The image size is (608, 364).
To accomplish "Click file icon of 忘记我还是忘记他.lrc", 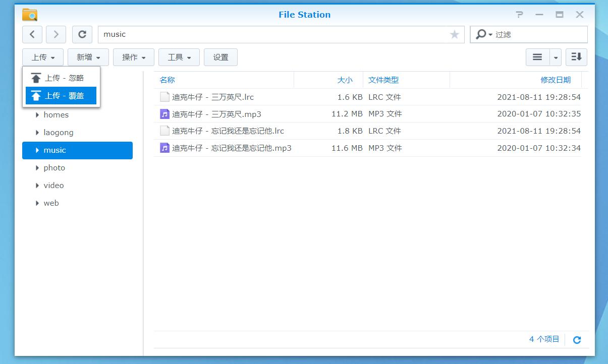I will (x=164, y=131).
